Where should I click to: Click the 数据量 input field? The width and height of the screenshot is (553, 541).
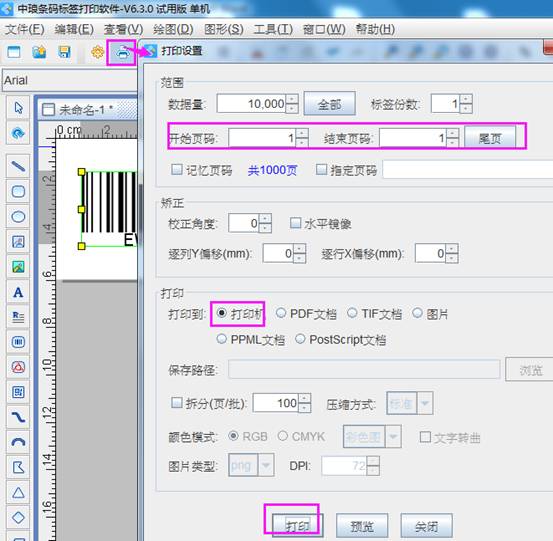click(x=251, y=104)
